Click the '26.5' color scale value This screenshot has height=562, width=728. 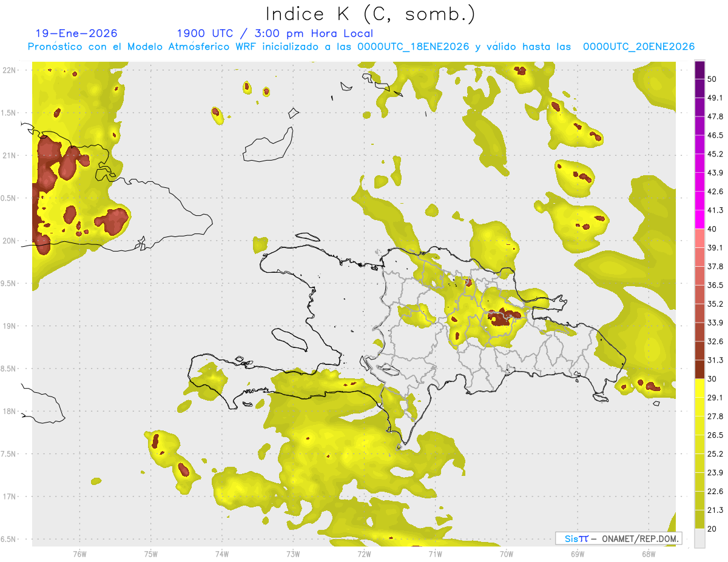tap(716, 435)
